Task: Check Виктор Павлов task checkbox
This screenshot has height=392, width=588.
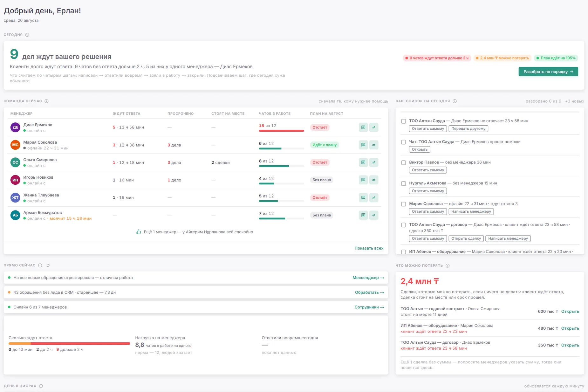Action: click(404, 163)
